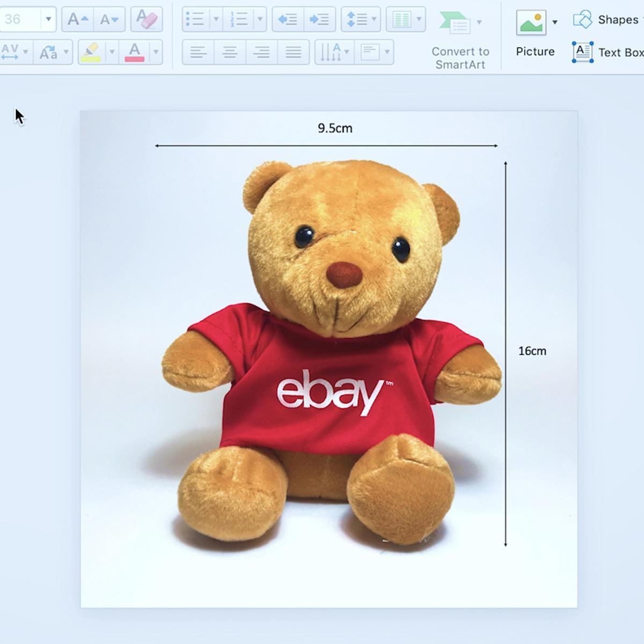Increase the font size
Image resolution: width=644 pixels, height=644 pixels.
pyautogui.click(x=78, y=20)
